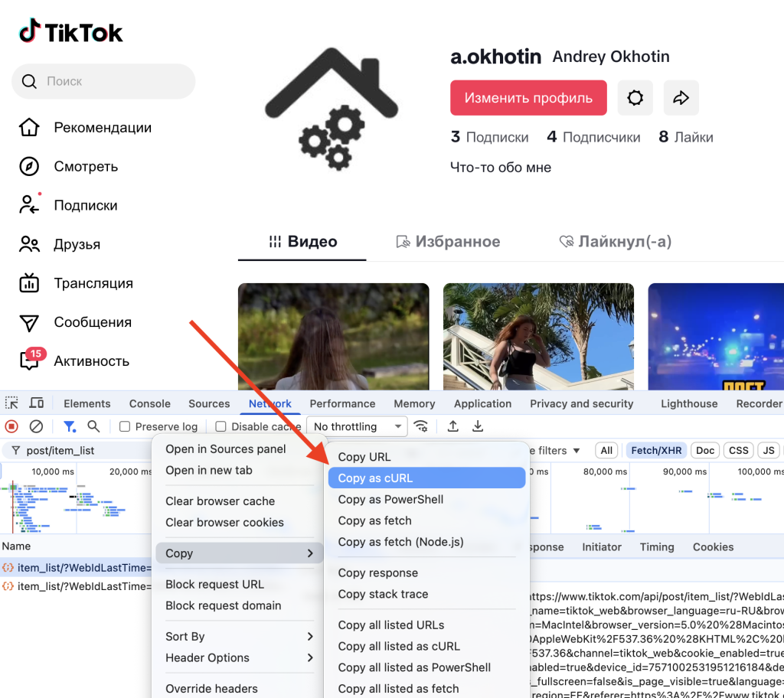Screen dimensions: 784x698
Task: Enable the Preserve log checkbox
Action: coord(125,427)
